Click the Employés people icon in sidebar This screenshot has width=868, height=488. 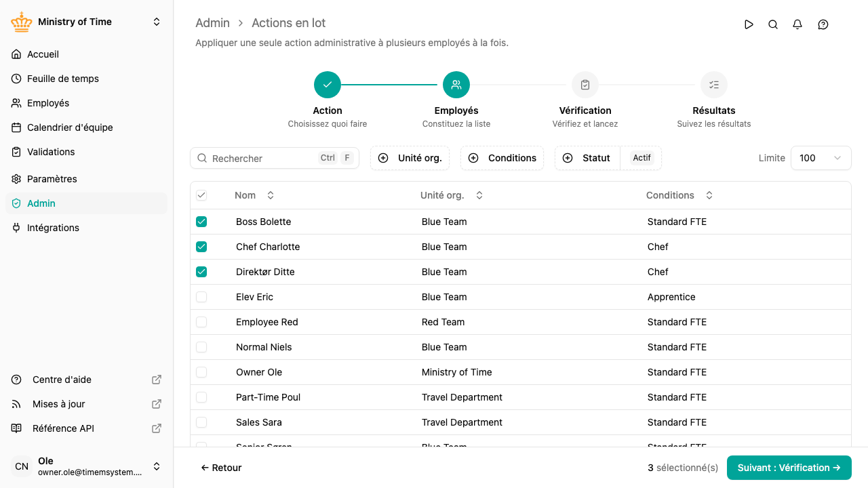click(16, 103)
